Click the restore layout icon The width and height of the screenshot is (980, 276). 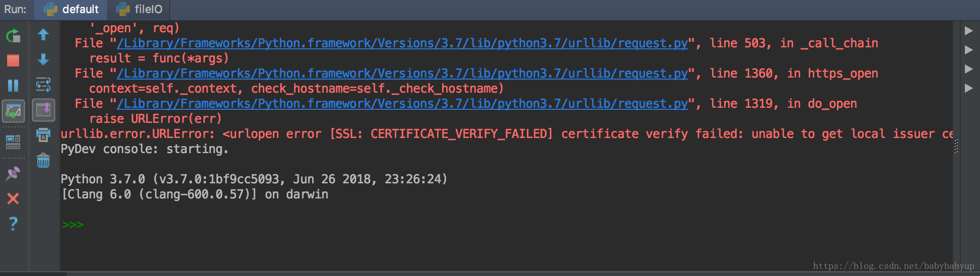tap(13, 142)
